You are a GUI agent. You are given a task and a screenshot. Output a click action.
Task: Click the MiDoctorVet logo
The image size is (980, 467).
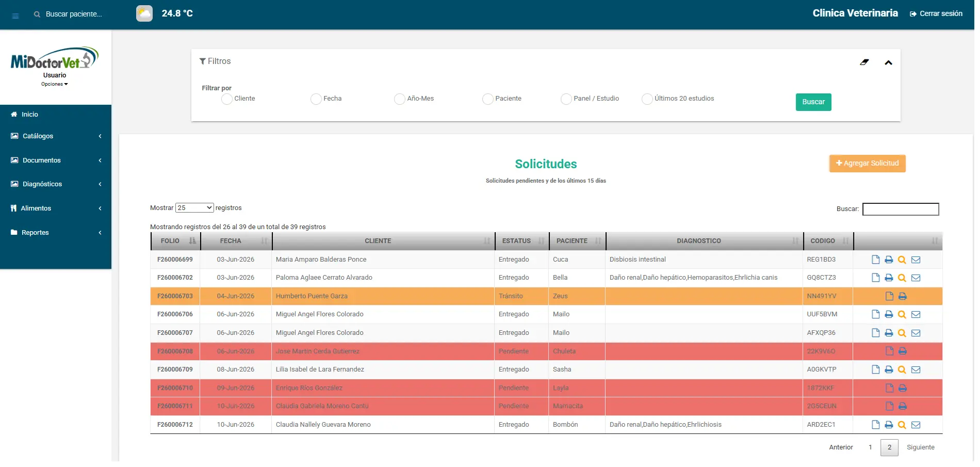point(54,58)
